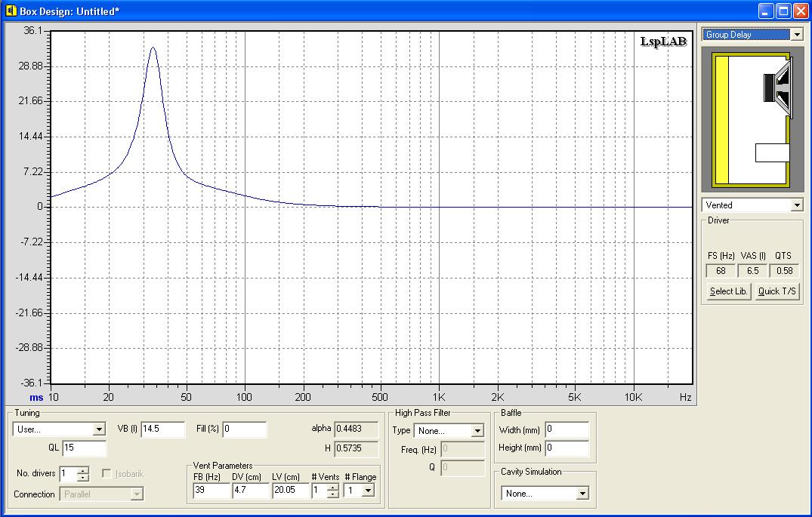Click the Fill (%) input field
Image resolution: width=812 pixels, height=517 pixels.
tap(245, 429)
